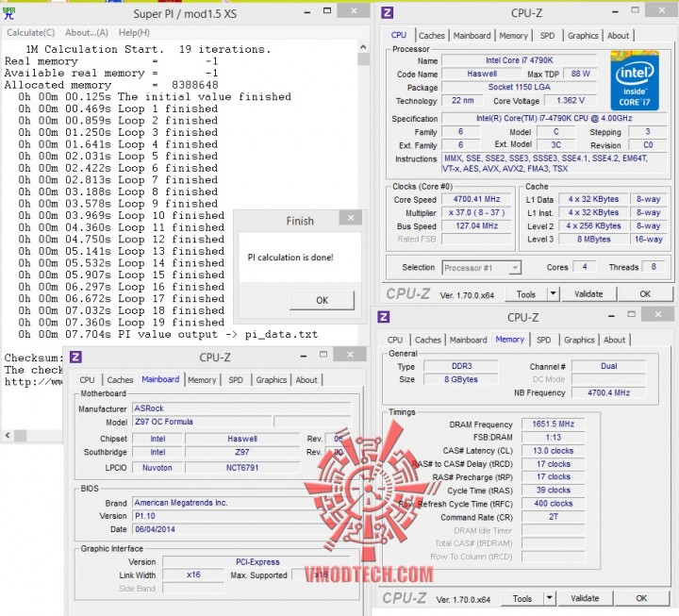Select SPD tab in the Mainboard CPU-Z window
The height and width of the screenshot is (616, 679).
pyautogui.click(x=236, y=380)
